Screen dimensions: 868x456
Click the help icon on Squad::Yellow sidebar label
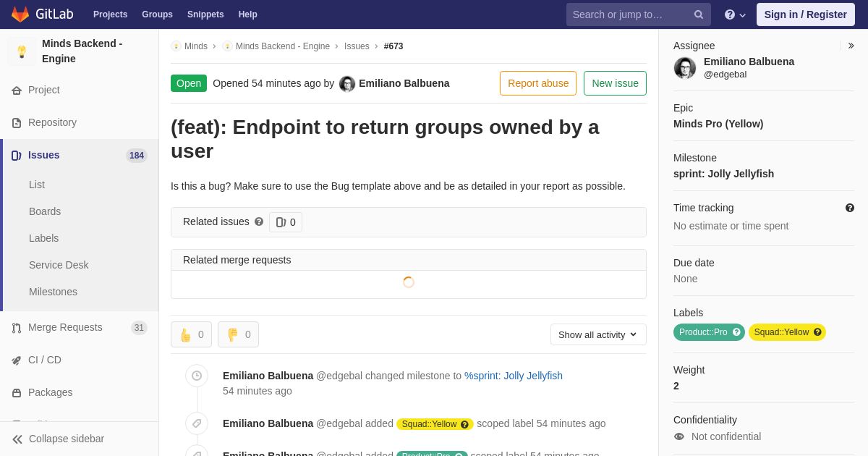(817, 332)
